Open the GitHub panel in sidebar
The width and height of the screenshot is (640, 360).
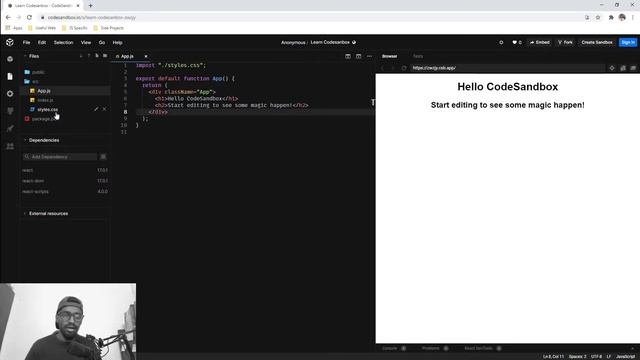coord(10,111)
